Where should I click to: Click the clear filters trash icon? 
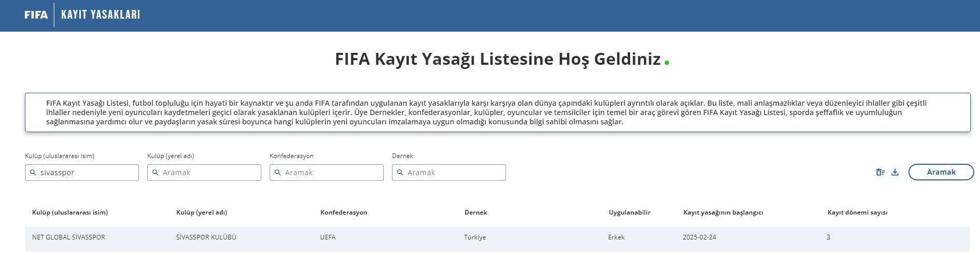pos(880,173)
